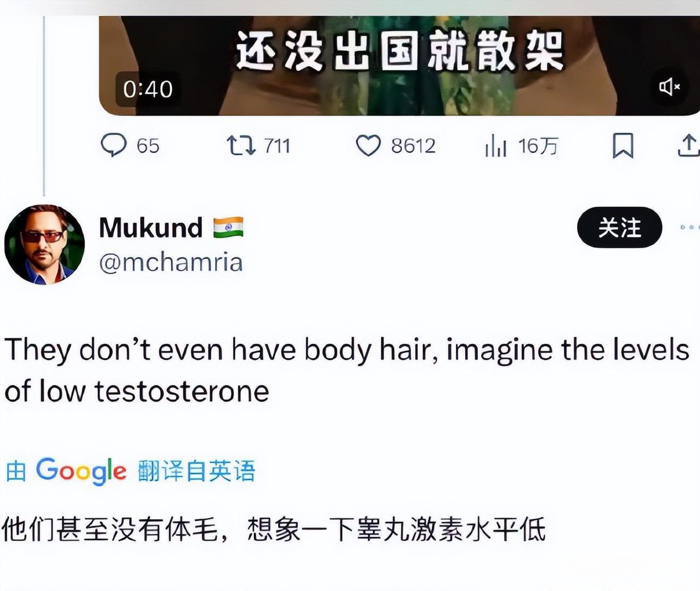Open view analytics bar chart icon
The image size is (700, 591).
495,146
